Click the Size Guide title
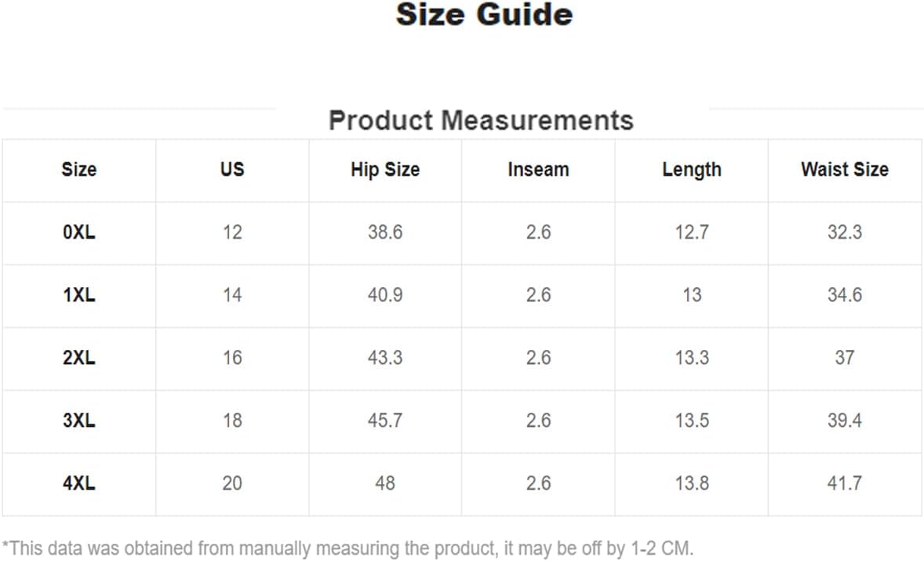The image size is (924, 561). [x=484, y=15]
